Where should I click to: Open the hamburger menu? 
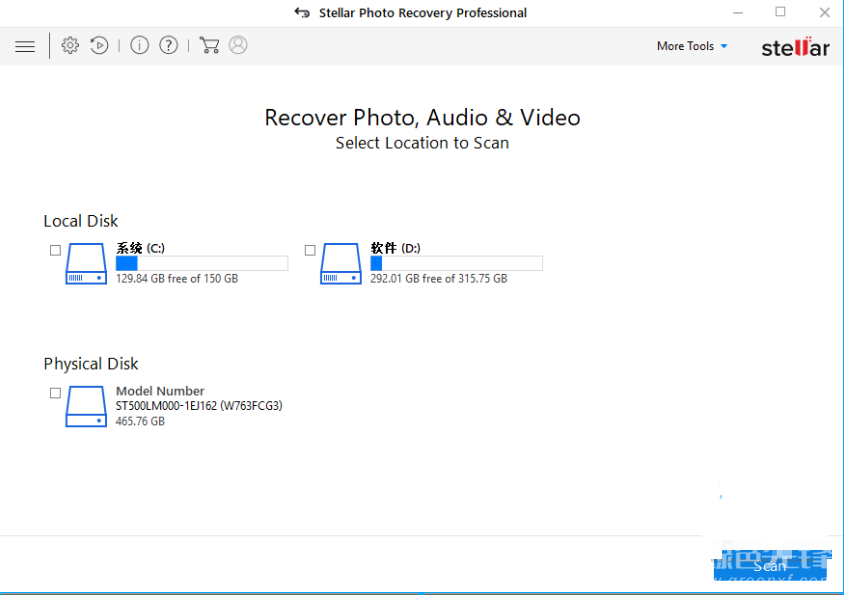pyautogui.click(x=25, y=46)
